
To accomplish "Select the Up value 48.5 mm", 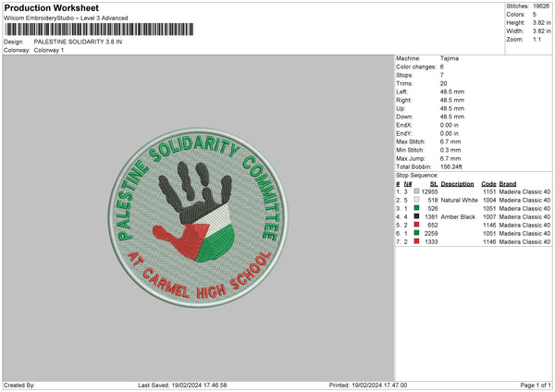I will [x=452, y=108].
